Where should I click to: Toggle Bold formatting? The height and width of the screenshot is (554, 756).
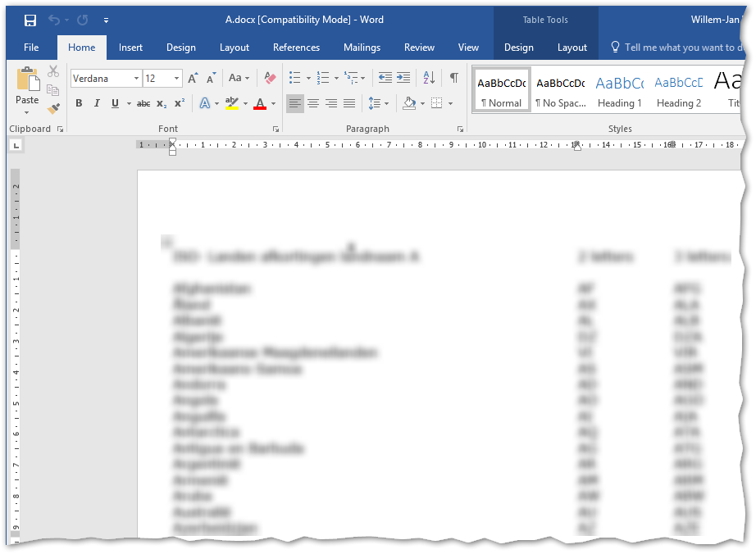[x=79, y=103]
